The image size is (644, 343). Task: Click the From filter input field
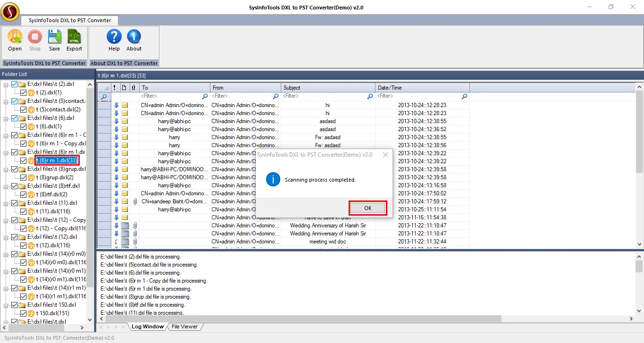pyautogui.click(x=242, y=96)
